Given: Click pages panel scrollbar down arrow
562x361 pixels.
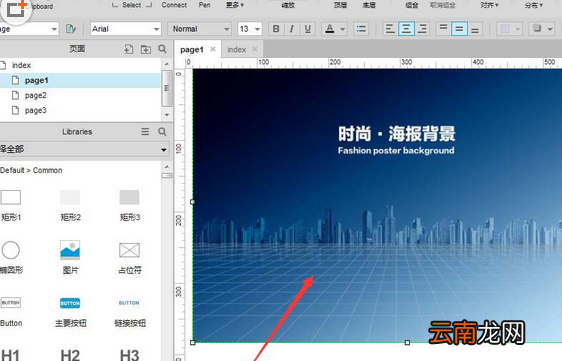Looking at the screenshot, I should coord(167,115).
